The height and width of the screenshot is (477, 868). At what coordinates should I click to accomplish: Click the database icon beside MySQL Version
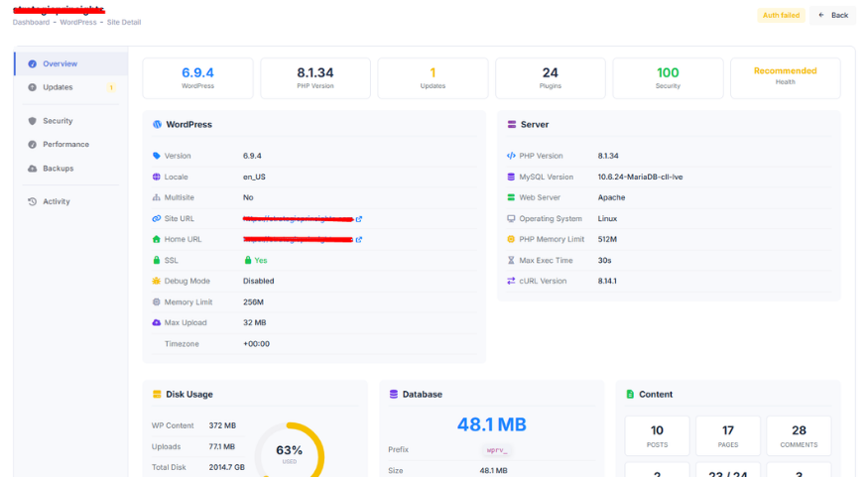coord(511,178)
